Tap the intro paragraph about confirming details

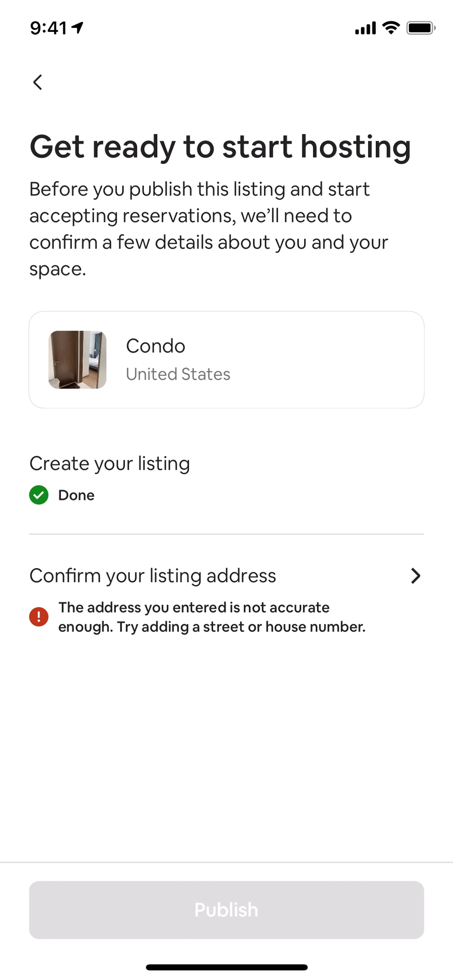[209, 229]
